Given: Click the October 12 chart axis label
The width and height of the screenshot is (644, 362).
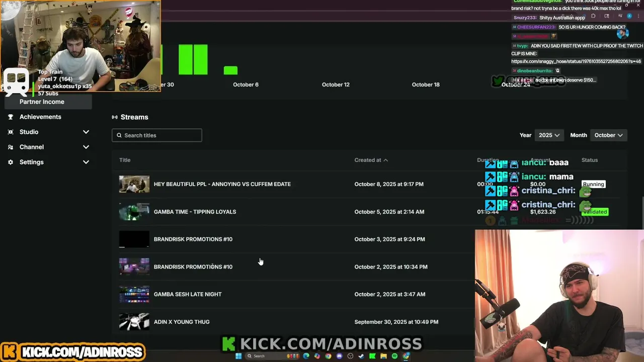Looking at the screenshot, I should (336, 84).
